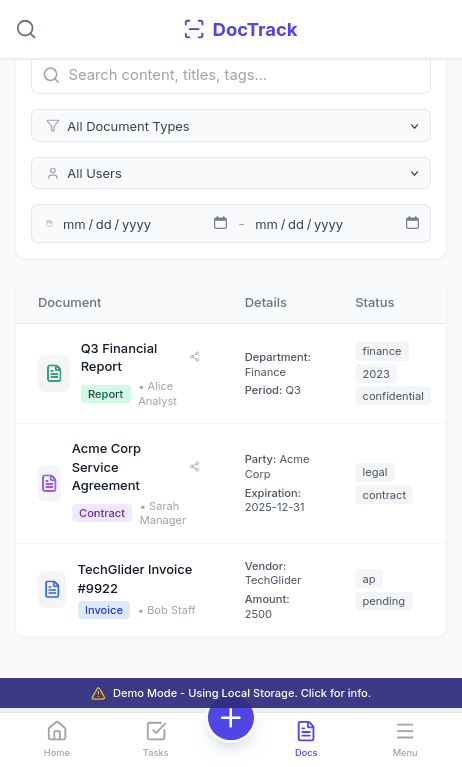Click the Details column header

click(x=266, y=303)
